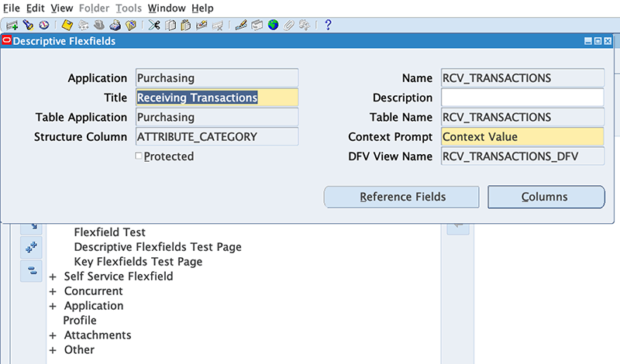Click the Context Prompt field Context Value

tap(522, 136)
